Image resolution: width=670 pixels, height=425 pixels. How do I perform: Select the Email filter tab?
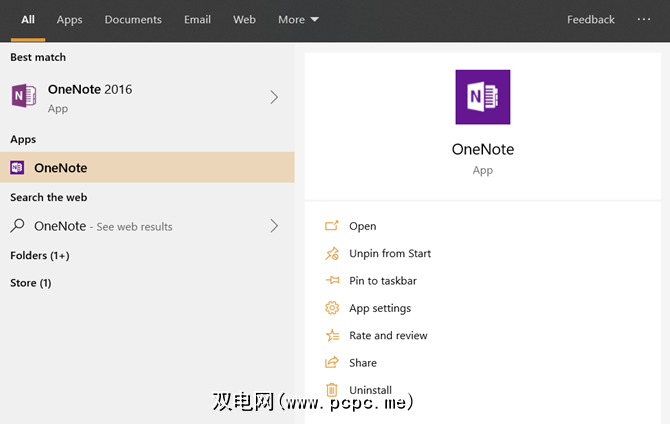197,20
